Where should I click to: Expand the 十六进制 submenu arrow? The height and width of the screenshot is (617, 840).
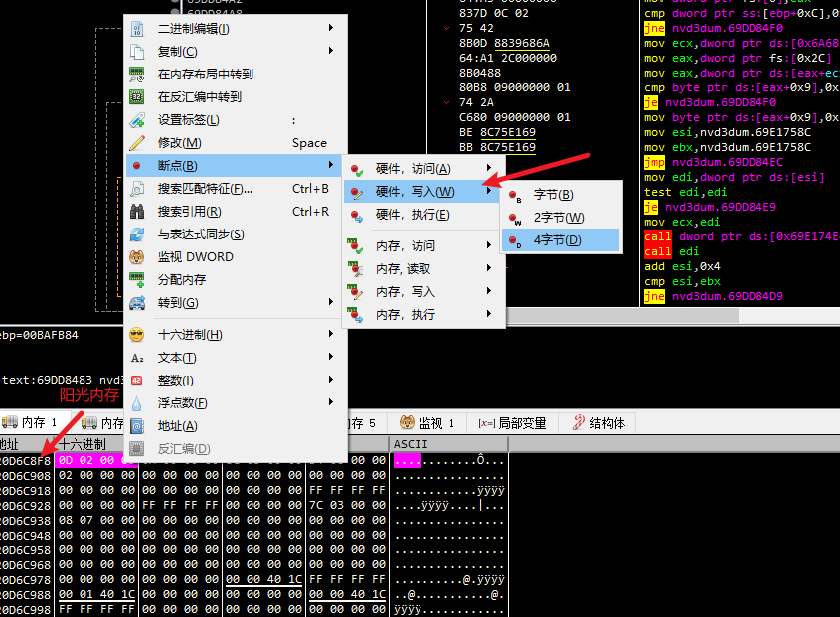(331, 334)
